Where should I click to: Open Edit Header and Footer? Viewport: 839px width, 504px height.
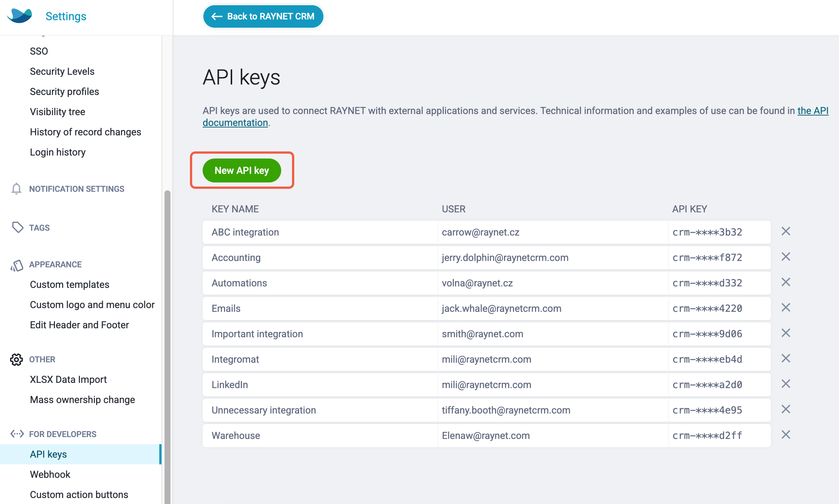[79, 325]
